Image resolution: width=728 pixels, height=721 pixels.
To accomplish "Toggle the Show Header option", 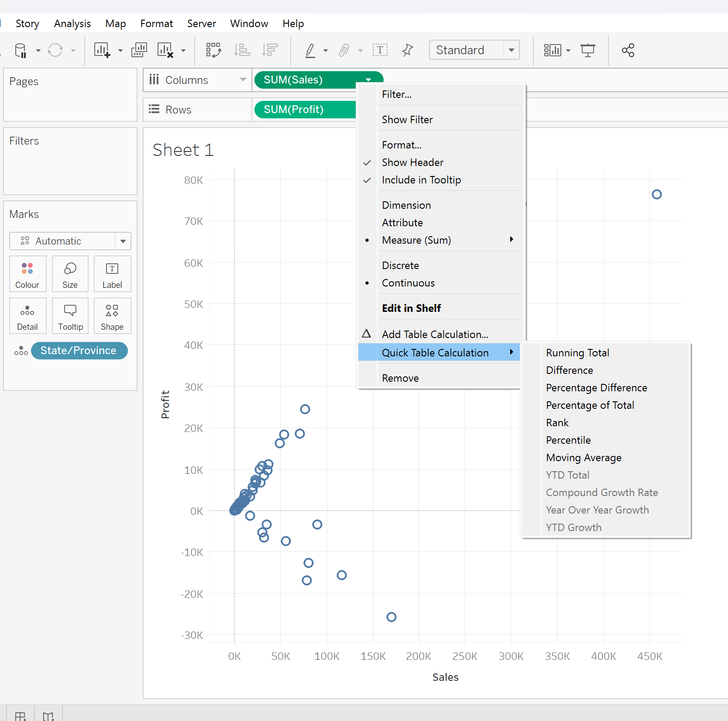I will click(x=412, y=162).
